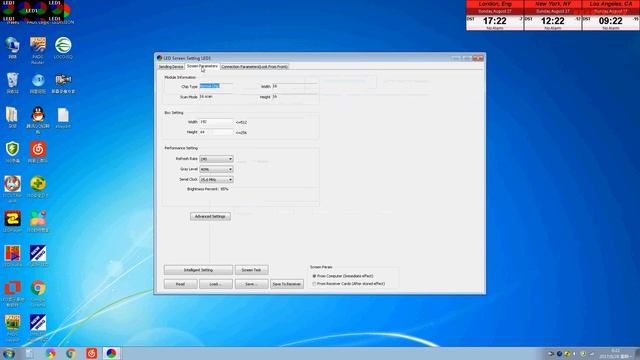Open the white file icon in taskbar
Screen dimensions: 640x360
(30, 353)
